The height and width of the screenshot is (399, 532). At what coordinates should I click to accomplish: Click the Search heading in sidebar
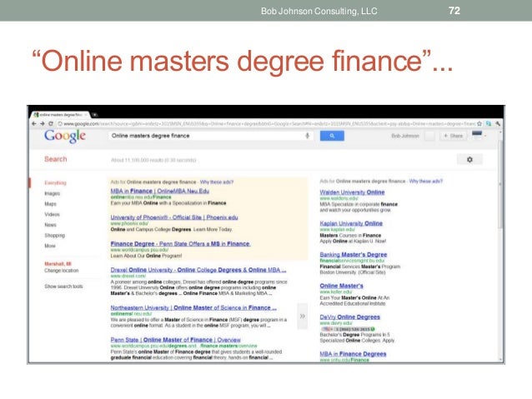click(x=56, y=159)
